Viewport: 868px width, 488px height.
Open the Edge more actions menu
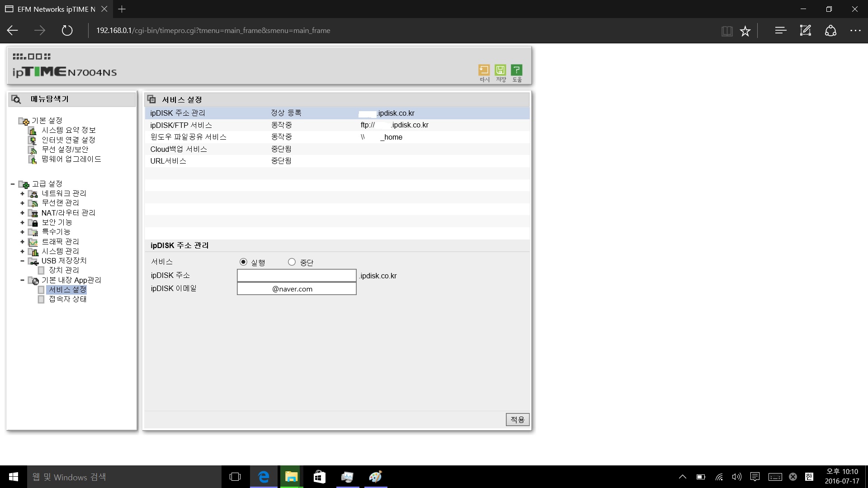click(855, 31)
